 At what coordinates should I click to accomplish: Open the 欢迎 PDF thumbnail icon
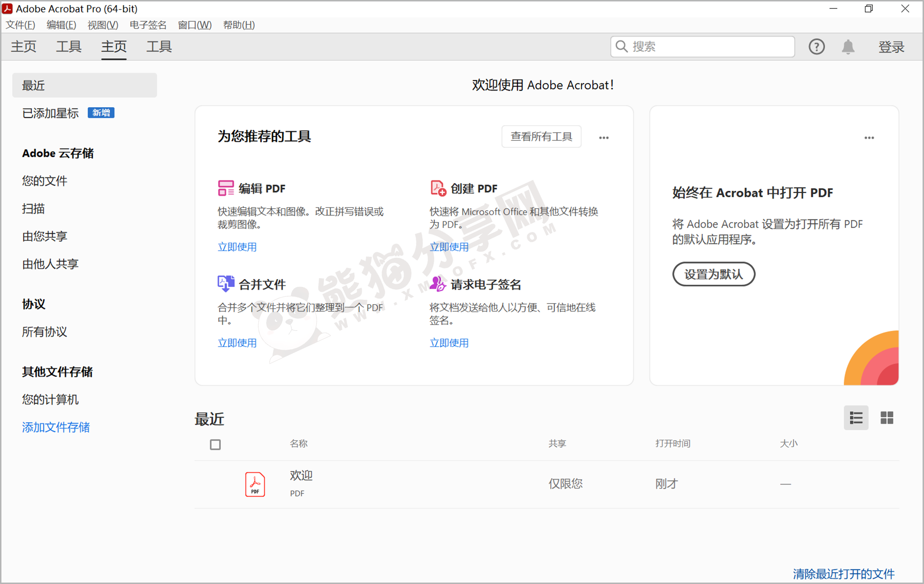[x=255, y=484]
